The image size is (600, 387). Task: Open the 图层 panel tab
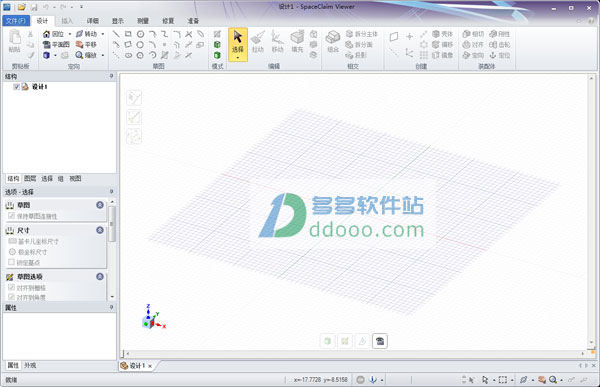click(x=30, y=178)
